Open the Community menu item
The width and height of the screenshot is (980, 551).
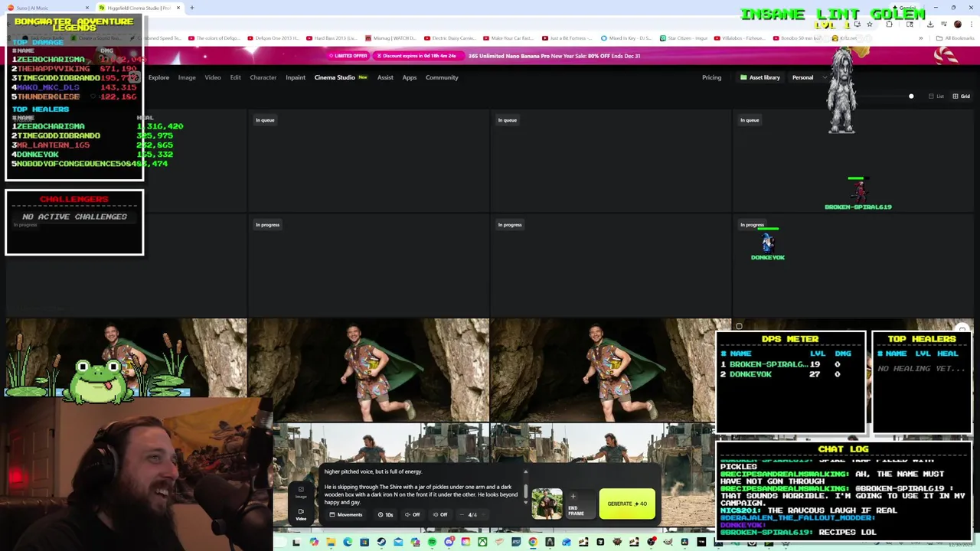tap(442, 77)
